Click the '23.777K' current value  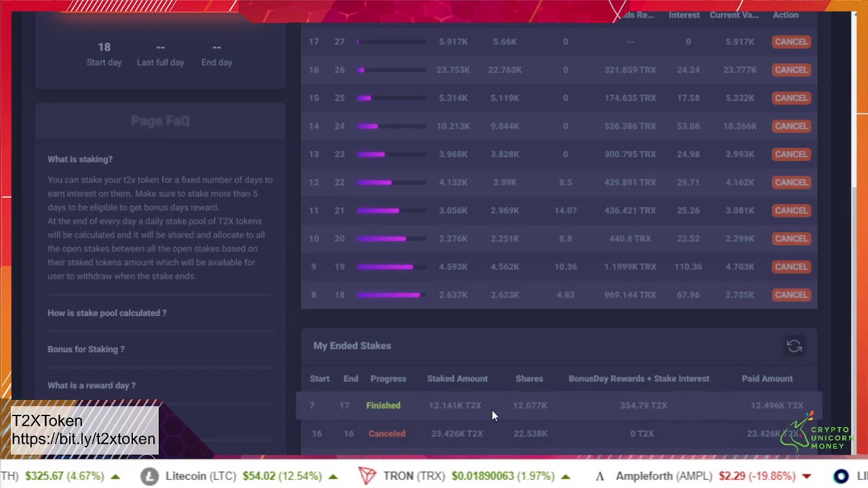[739, 70]
